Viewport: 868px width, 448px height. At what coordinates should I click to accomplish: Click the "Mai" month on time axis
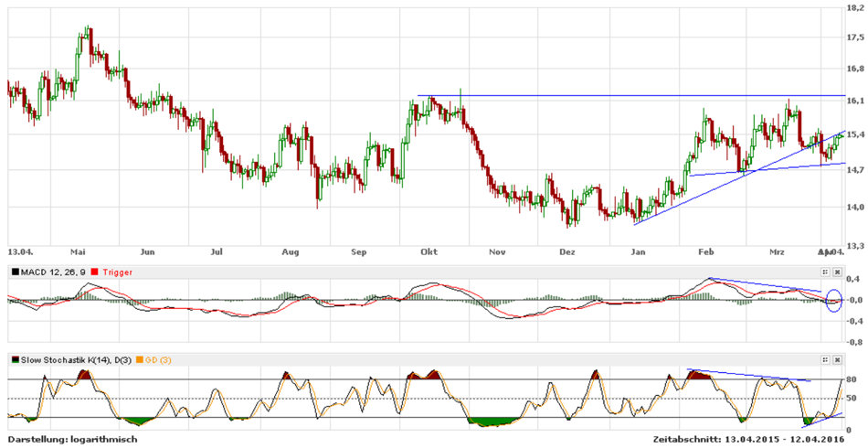point(79,251)
